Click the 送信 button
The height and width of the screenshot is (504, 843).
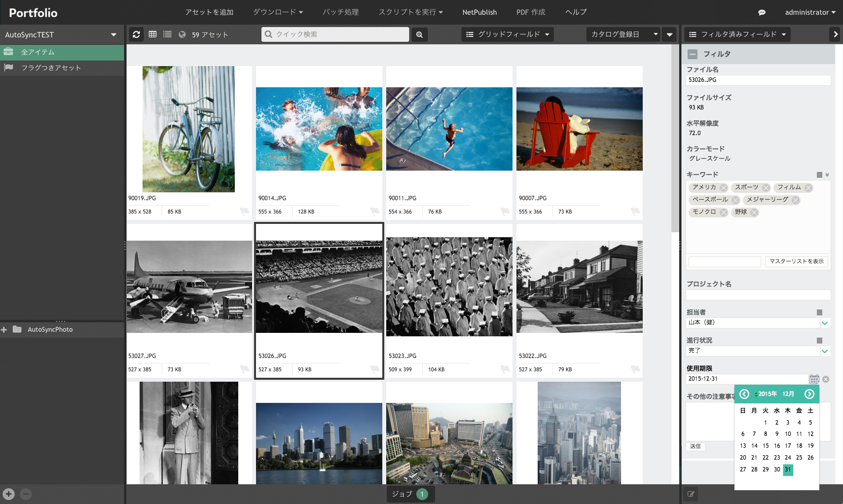[x=695, y=446]
